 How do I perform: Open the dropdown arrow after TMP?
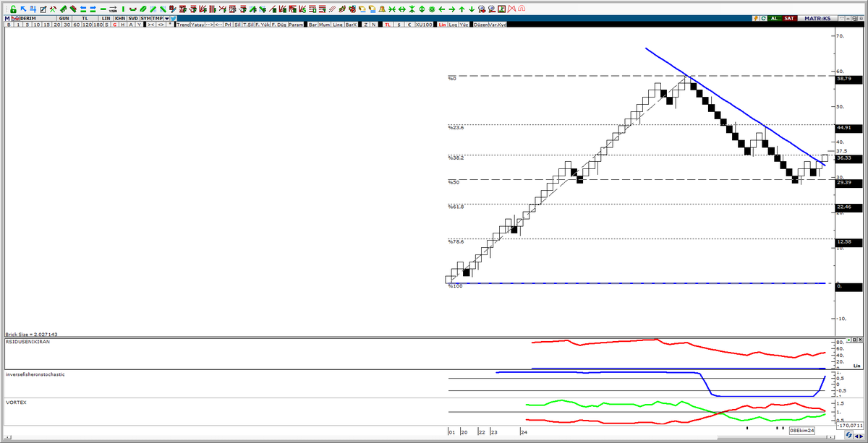coord(166,18)
